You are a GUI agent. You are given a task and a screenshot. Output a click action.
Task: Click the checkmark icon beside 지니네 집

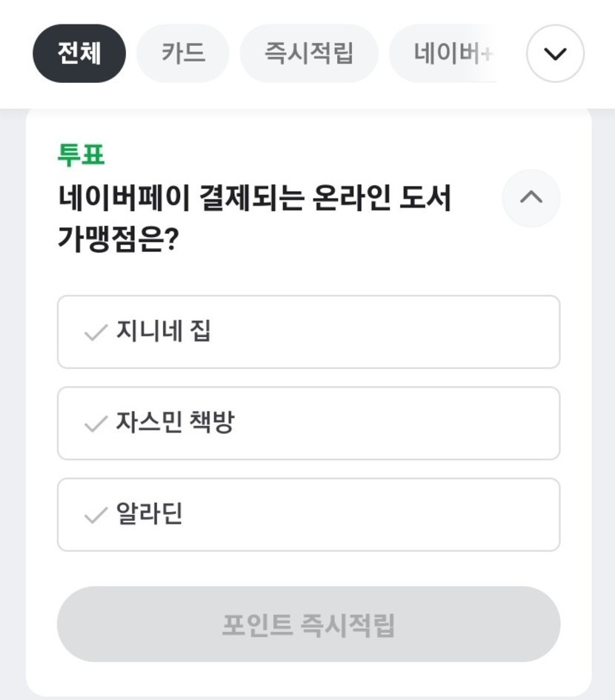[x=96, y=333]
